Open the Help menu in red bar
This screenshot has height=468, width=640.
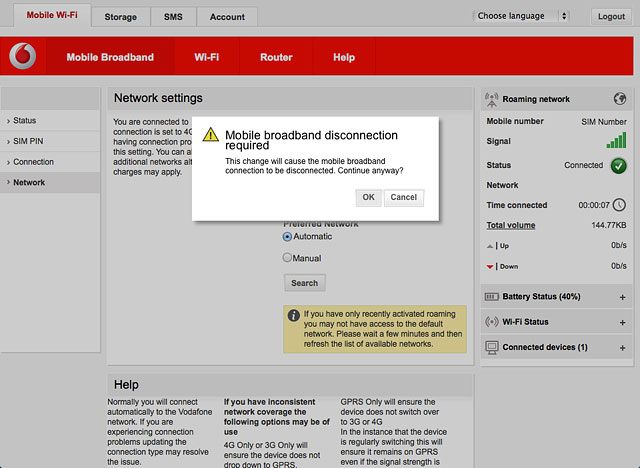(344, 57)
